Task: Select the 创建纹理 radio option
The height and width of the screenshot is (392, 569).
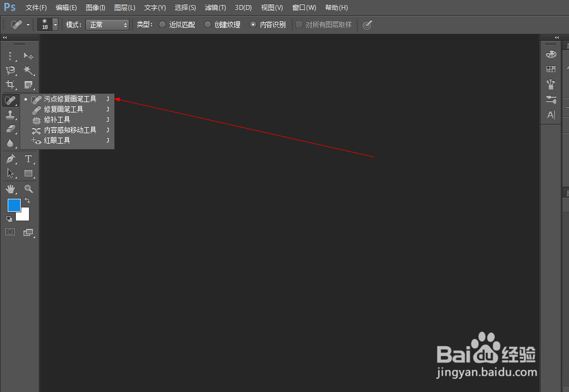Action: point(222,25)
